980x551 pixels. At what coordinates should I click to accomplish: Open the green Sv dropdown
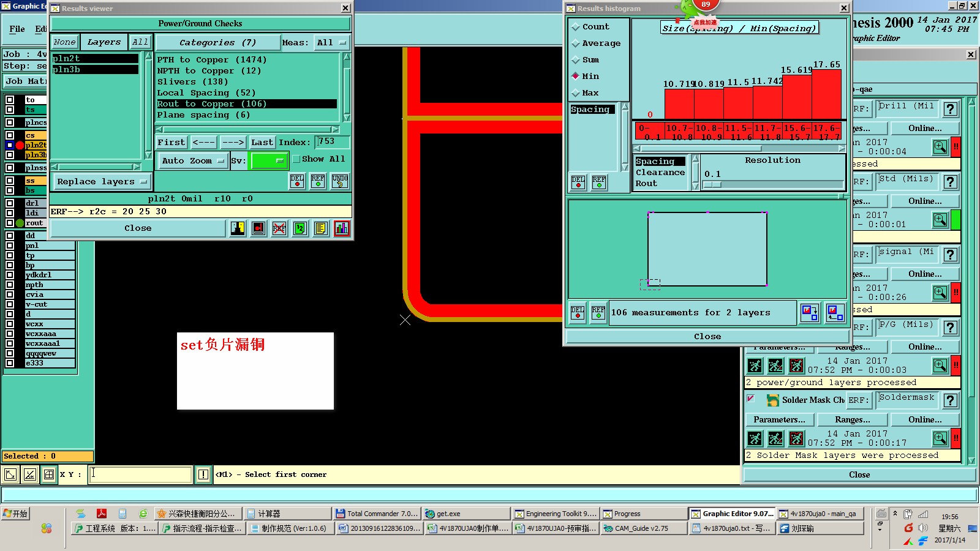pos(269,160)
